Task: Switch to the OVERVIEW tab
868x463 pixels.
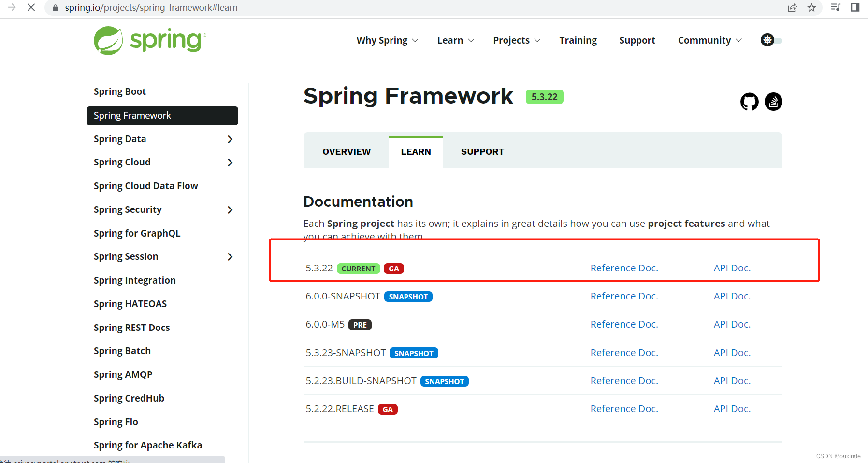Action: pos(347,152)
